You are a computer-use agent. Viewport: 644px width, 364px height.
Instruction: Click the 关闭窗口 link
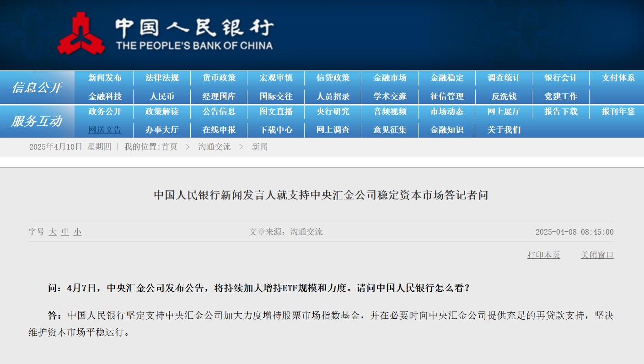click(x=597, y=255)
